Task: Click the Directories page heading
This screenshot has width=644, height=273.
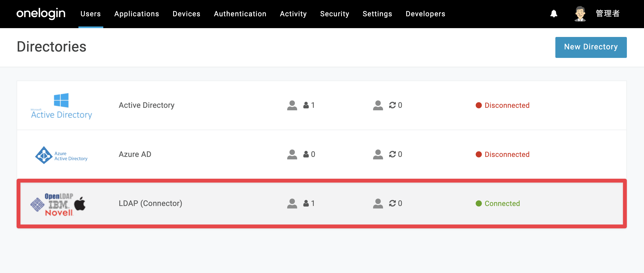Action: (x=51, y=47)
